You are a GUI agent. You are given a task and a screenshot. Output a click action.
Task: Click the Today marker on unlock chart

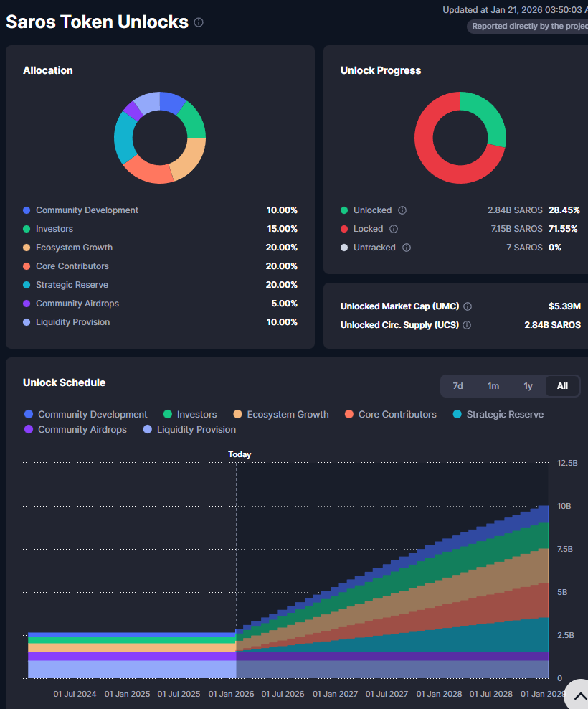click(240, 454)
